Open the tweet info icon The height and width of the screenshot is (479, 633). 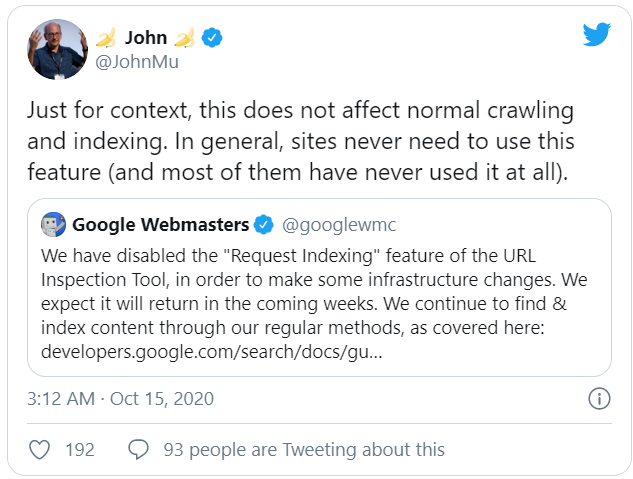pos(598,399)
